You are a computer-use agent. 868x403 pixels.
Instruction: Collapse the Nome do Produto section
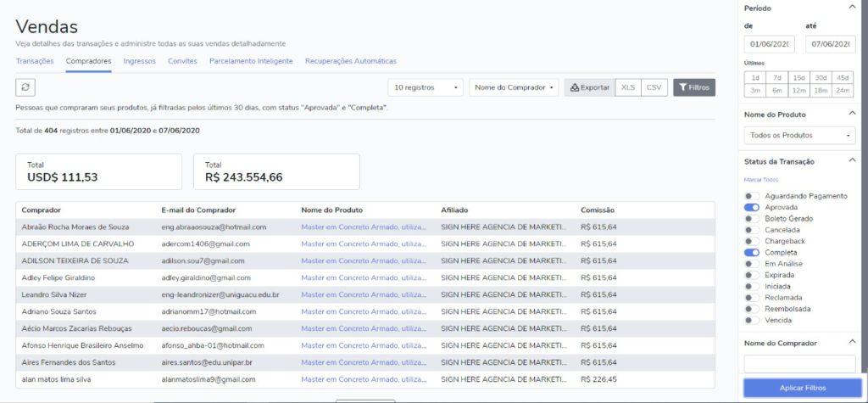[x=851, y=114]
